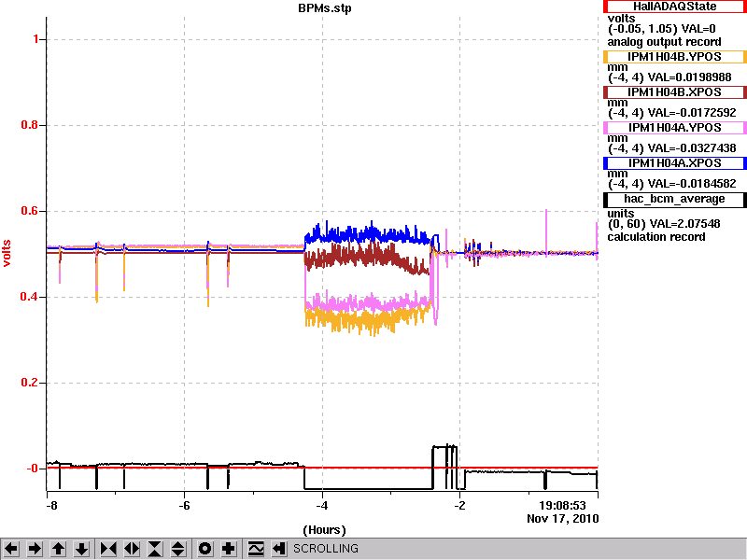Click the circle auto-scale icon

[x=204, y=549]
